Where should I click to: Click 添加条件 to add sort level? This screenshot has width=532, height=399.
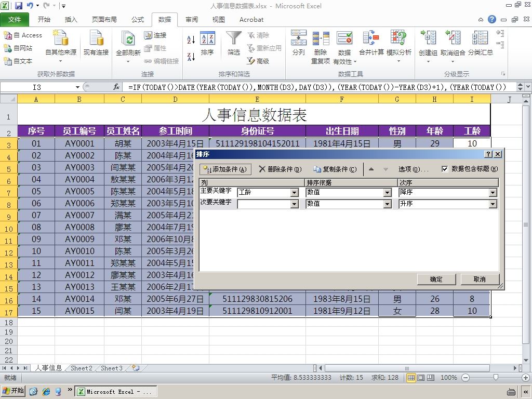click(x=225, y=169)
